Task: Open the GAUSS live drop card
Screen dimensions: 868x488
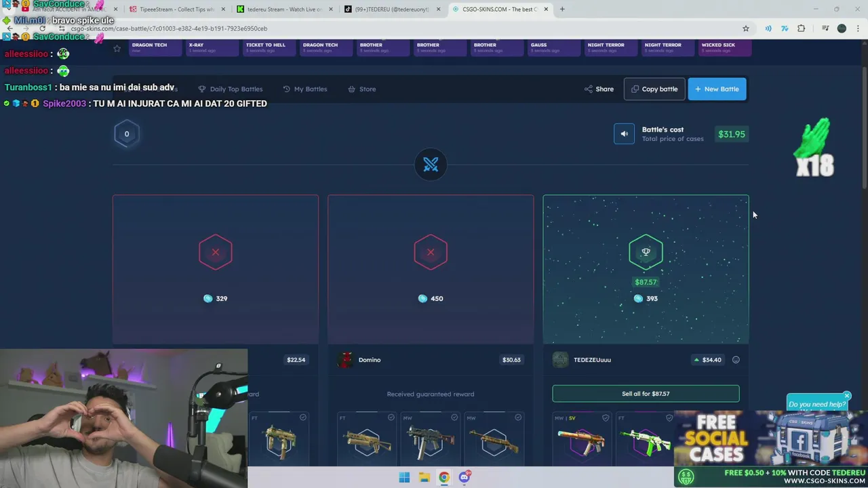Action: point(553,47)
